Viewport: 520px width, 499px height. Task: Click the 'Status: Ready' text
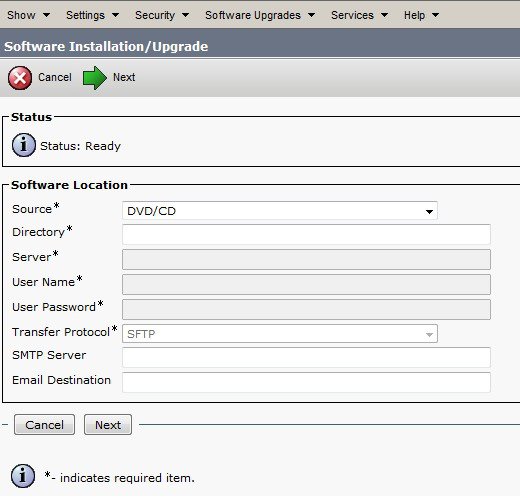80,146
